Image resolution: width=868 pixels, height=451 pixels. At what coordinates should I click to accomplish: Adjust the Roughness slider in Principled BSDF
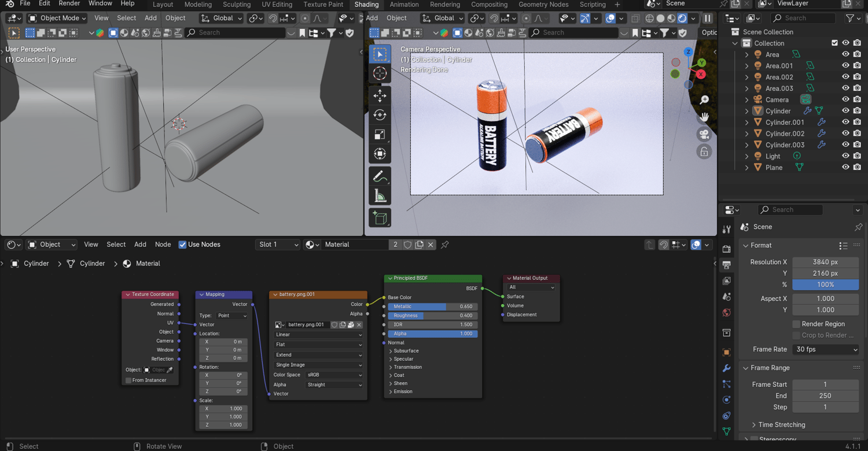(433, 316)
